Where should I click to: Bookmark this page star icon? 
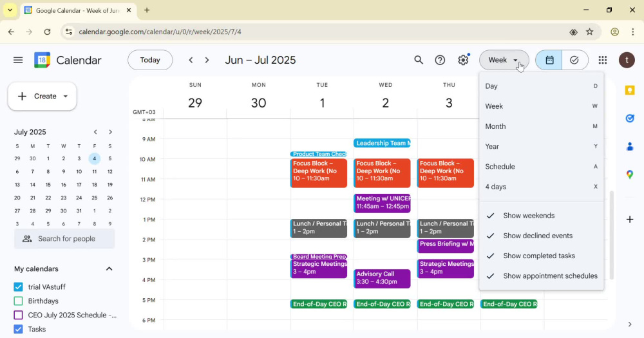pos(590,32)
